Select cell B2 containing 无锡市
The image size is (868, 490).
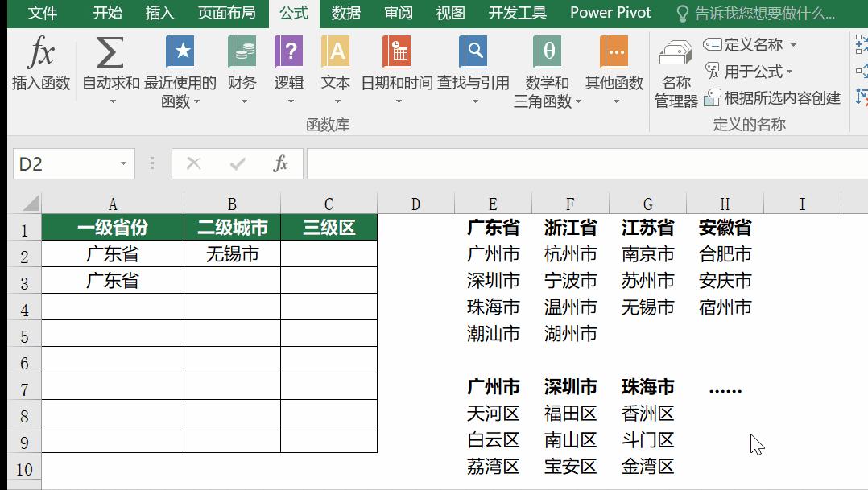coord(232,253)
